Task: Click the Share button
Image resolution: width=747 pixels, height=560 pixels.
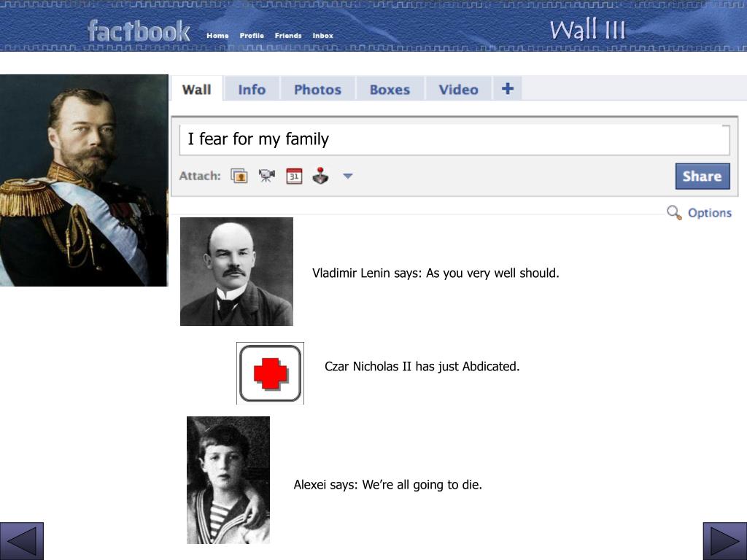Action: [x=703, y=176]
